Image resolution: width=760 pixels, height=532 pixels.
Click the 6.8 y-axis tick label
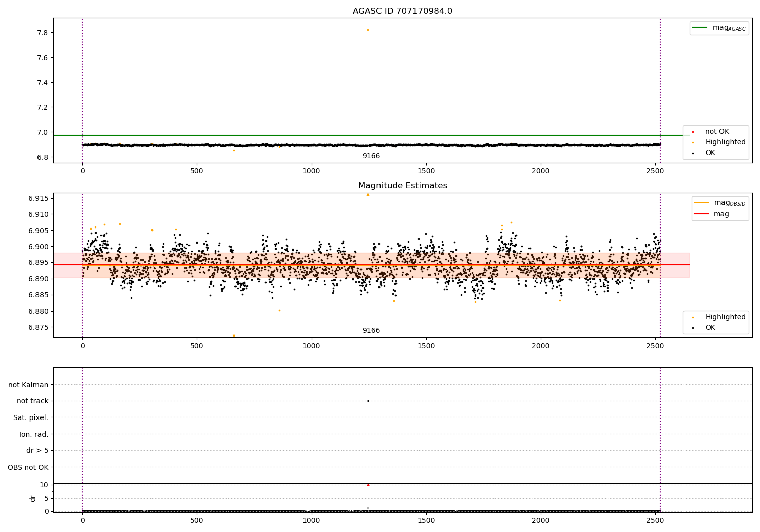click(42, 157)
